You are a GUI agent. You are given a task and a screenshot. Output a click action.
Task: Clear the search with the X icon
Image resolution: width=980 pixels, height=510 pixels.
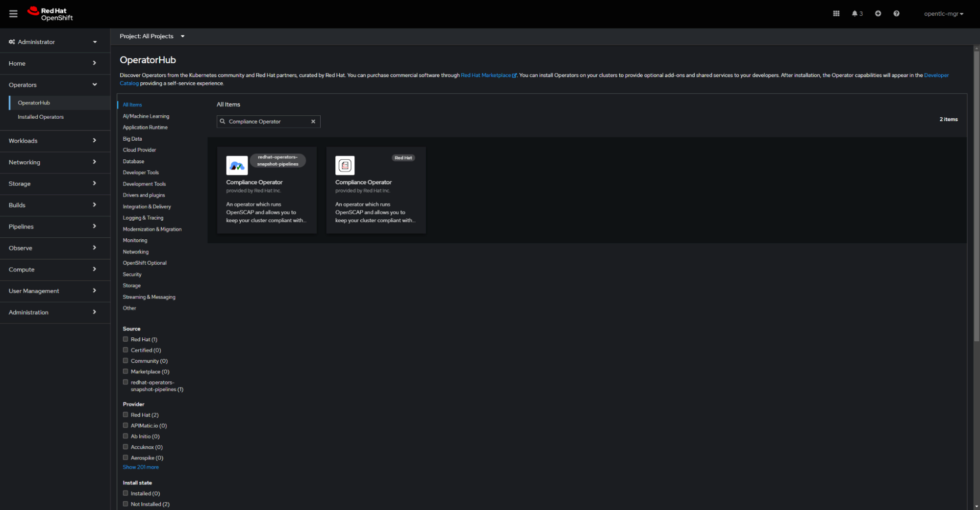(x=313, y=121)
